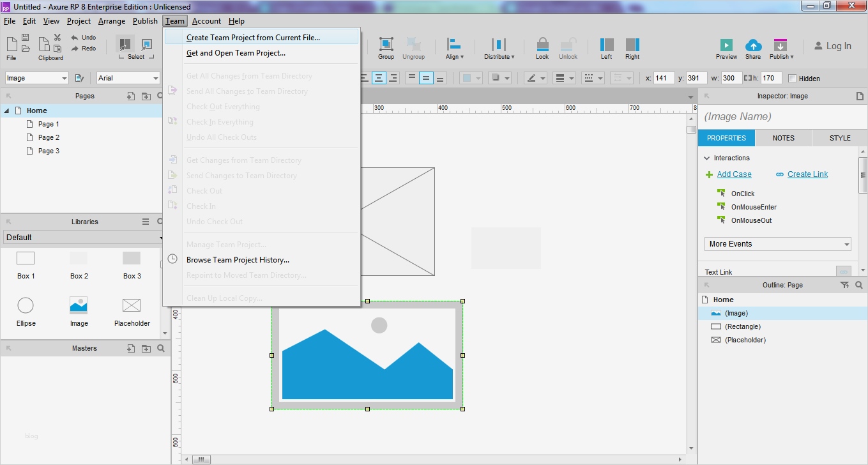This screenshot has height=465, width=868.
Task: Add a folder in Pages panel
Action: [x=146, y=96]
